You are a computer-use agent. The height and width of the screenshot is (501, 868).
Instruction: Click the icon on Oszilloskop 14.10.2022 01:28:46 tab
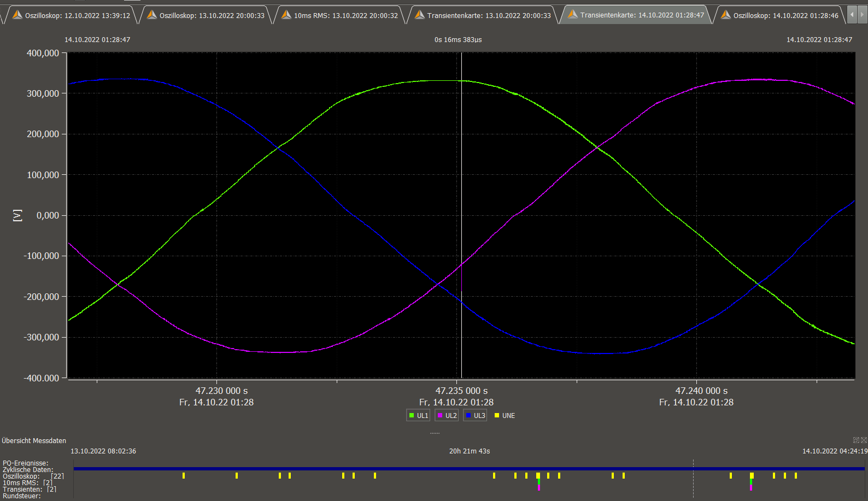pos(726,15)
